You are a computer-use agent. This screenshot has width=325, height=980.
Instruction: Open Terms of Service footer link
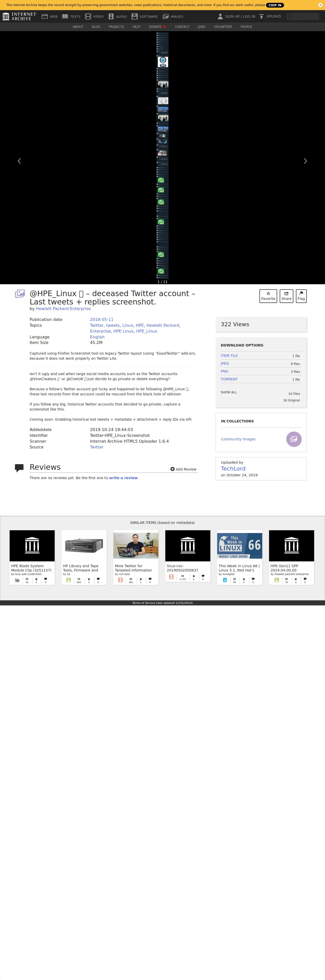click(162, 603)
